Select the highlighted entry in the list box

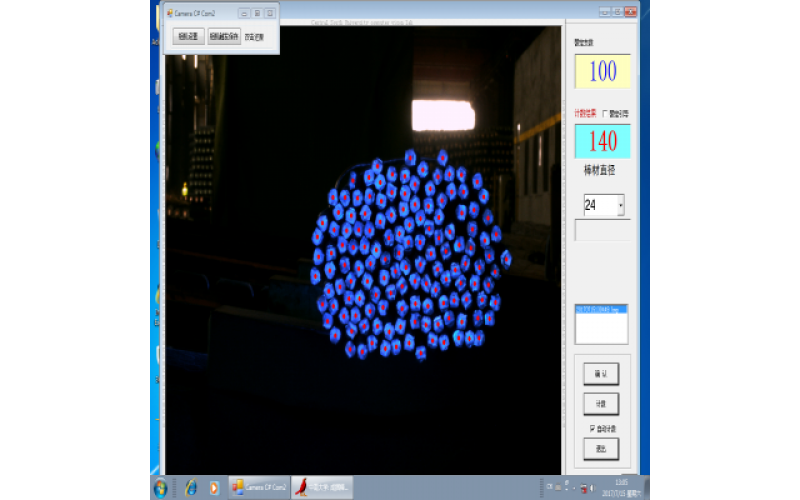pos(601,309)
